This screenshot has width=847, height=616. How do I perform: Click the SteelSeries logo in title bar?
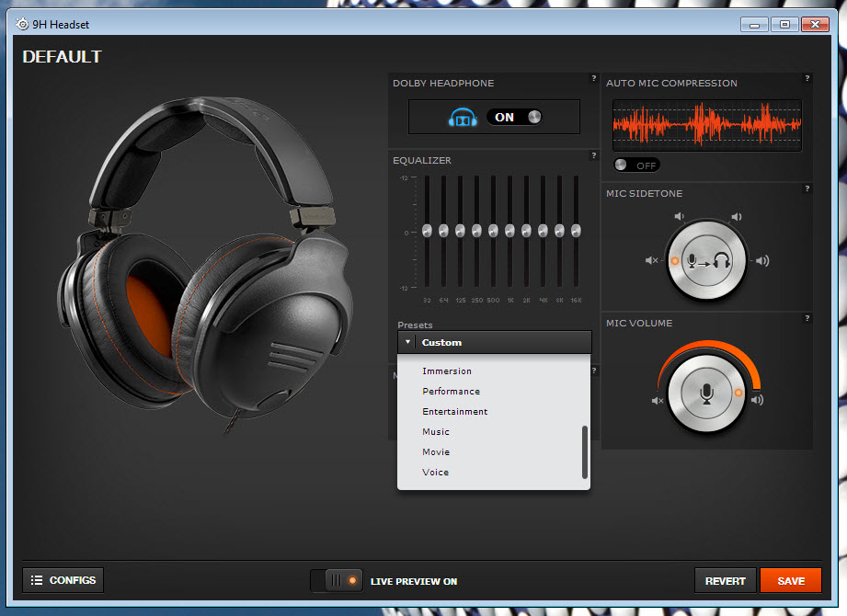coord(22,24)
